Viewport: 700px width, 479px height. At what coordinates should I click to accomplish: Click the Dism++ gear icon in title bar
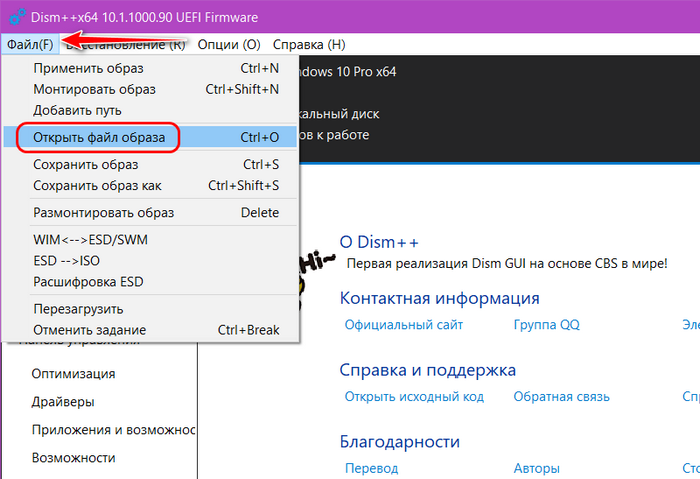coord(17,17)
